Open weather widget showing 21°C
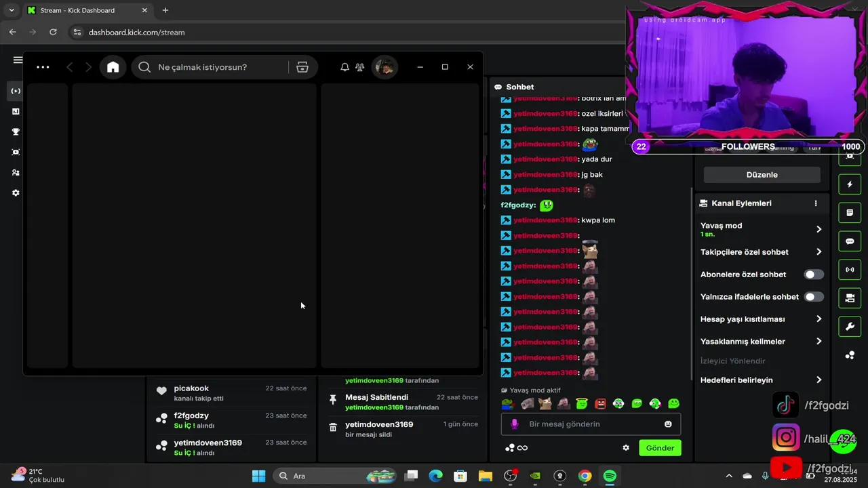 pyautogui.click(x=38, y=475)
